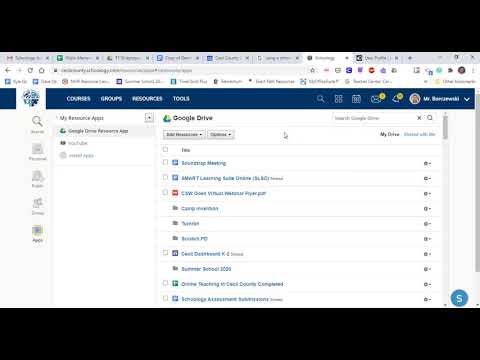
Task: Open the school logo home icon
Action: click(31, 98)
